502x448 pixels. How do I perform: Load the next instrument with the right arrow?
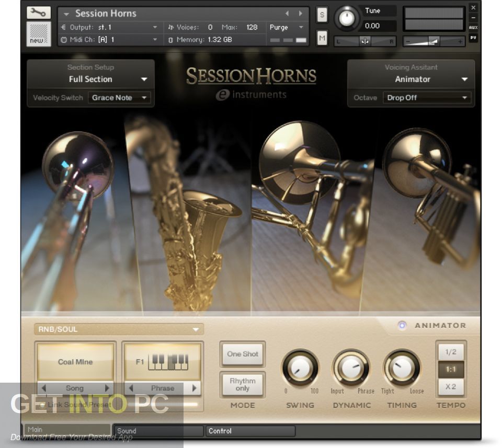click(x=300, y=14)
